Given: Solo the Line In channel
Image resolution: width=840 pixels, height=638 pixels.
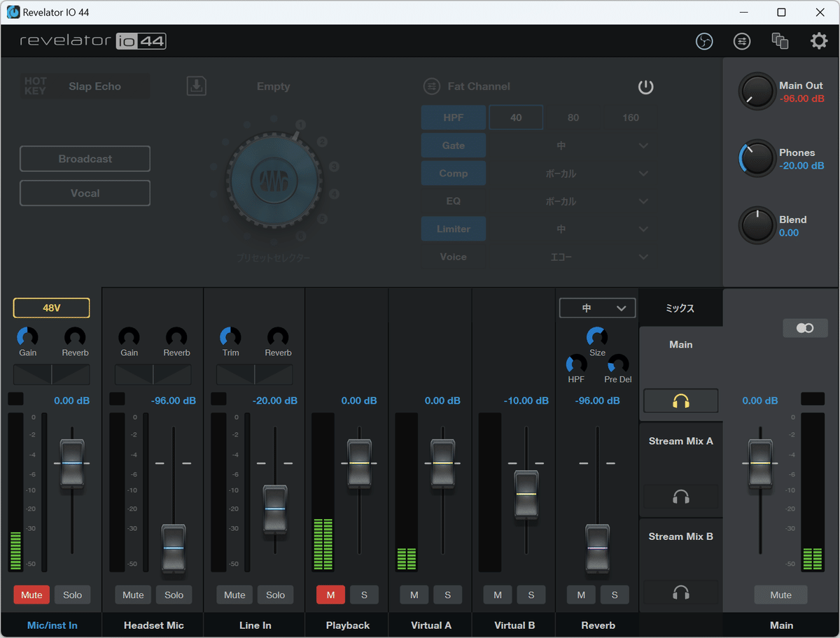Looking at the screenshot, I should click(276, 595).
